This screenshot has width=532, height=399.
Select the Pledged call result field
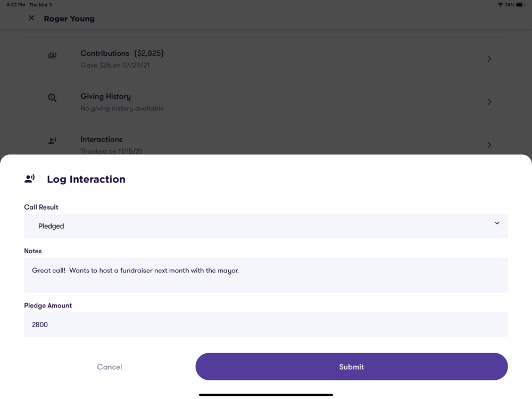point(265,226)
